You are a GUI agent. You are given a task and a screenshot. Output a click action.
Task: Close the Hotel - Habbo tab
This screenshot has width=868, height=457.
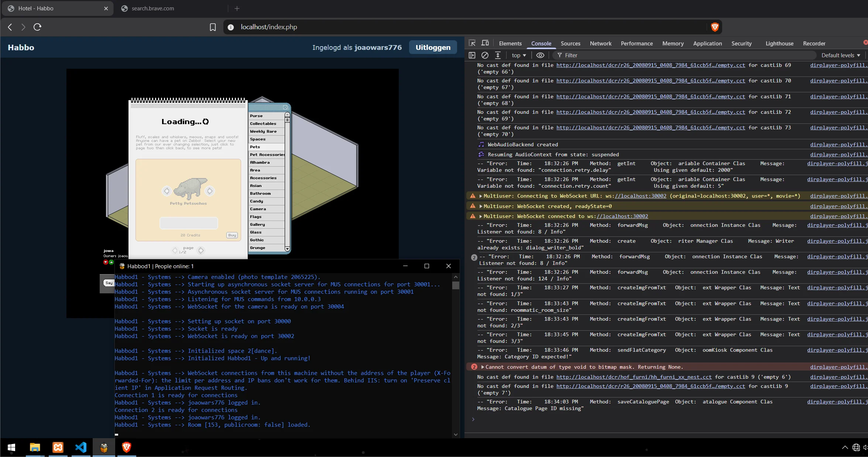pos(106,8)
